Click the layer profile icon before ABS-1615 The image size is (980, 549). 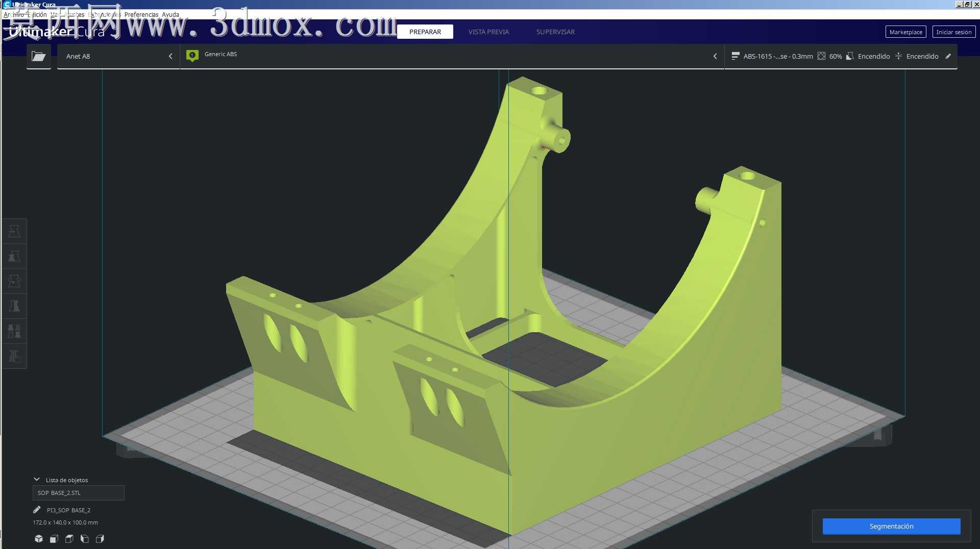(736, 56)
